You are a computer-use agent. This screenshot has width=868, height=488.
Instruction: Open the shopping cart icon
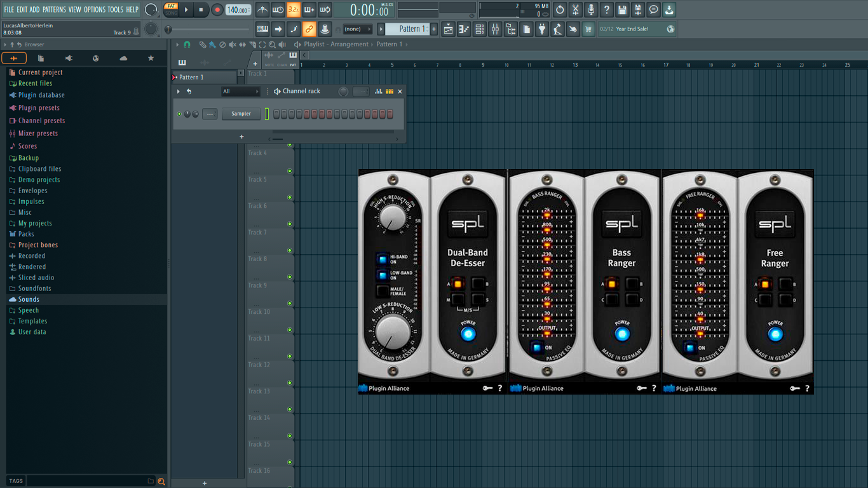click(588, 29)
